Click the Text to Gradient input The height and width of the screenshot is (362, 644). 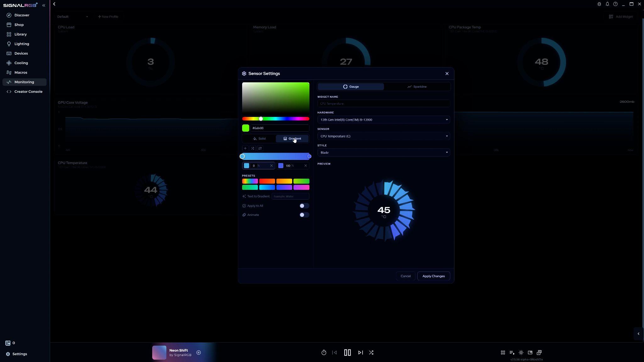pos(291,196)
